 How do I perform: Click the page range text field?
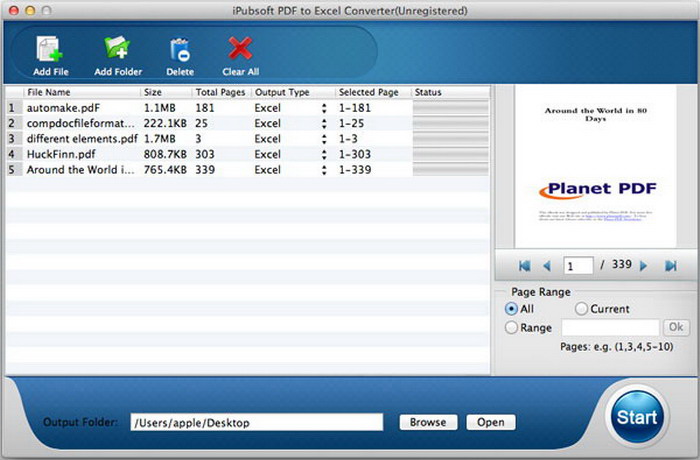610,327
